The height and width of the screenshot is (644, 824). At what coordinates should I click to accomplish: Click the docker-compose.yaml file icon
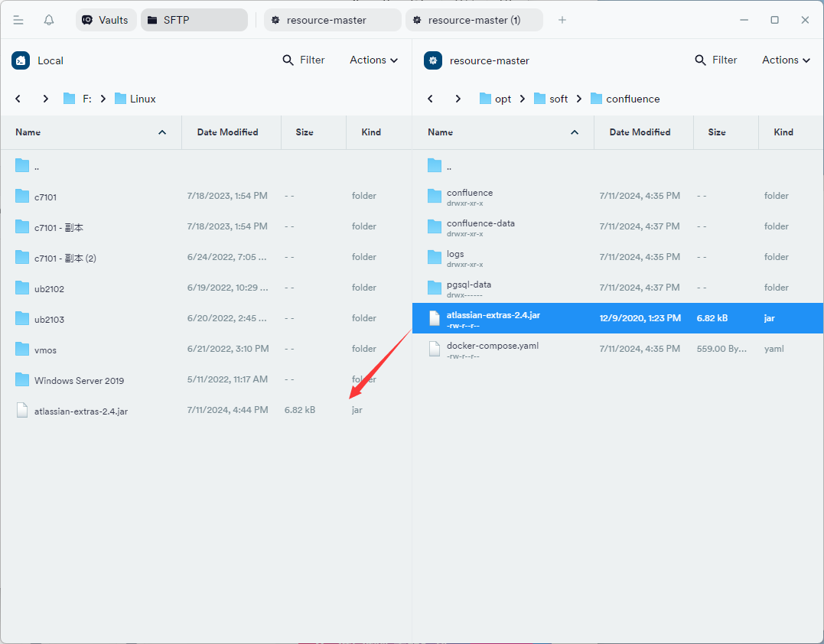pos(435,349)
